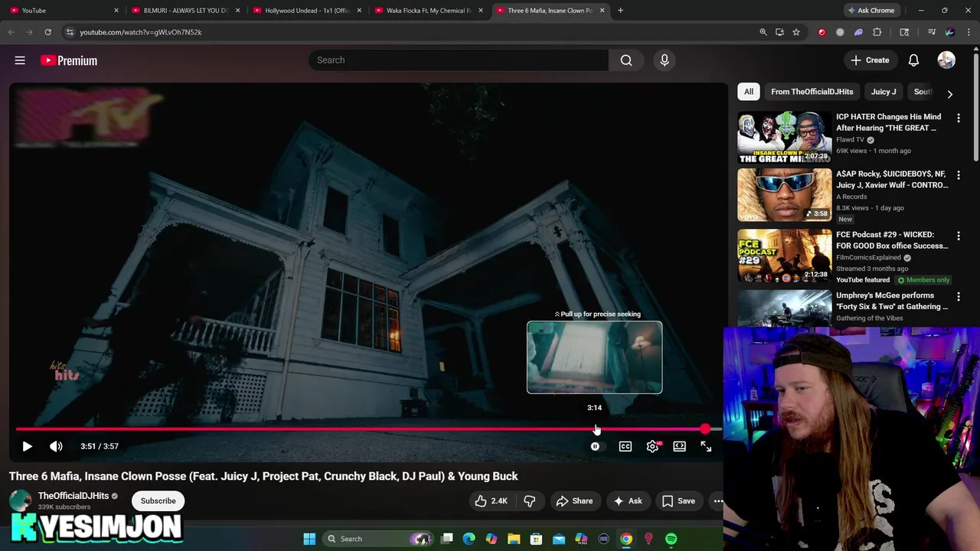Click the address bar URL

pos(141,32)
